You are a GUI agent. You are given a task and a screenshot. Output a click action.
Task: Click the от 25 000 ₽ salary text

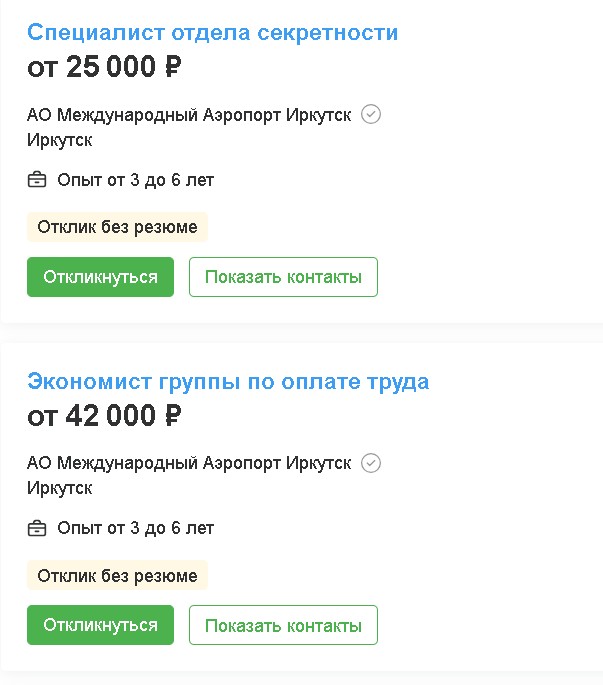tap(104, 67)
